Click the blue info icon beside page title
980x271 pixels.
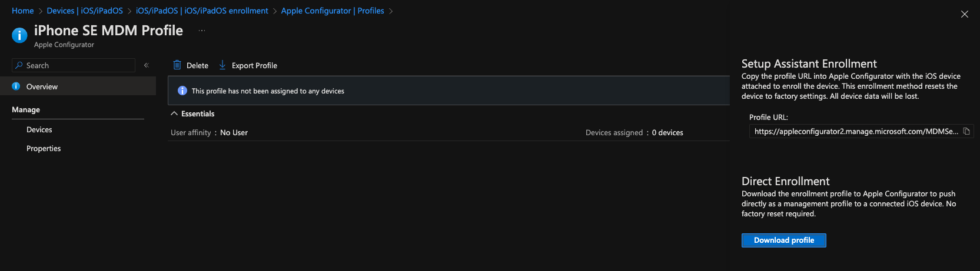coord(19,35)
